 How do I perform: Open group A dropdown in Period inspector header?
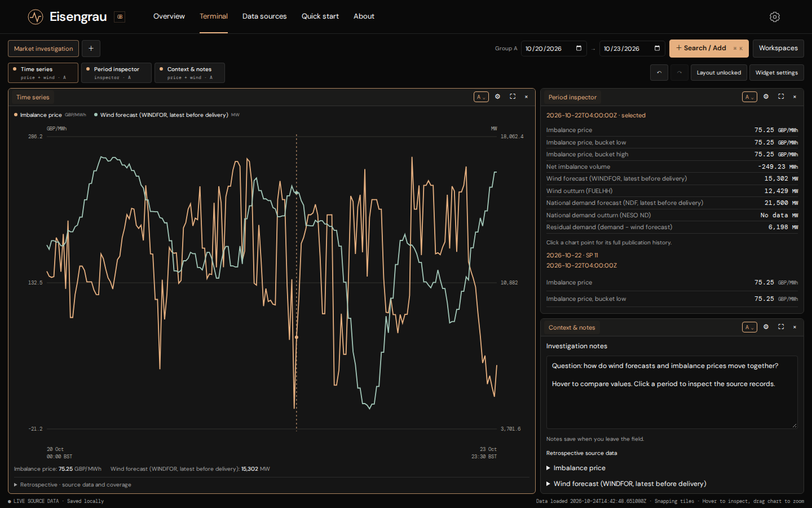[x=749, y=97]
